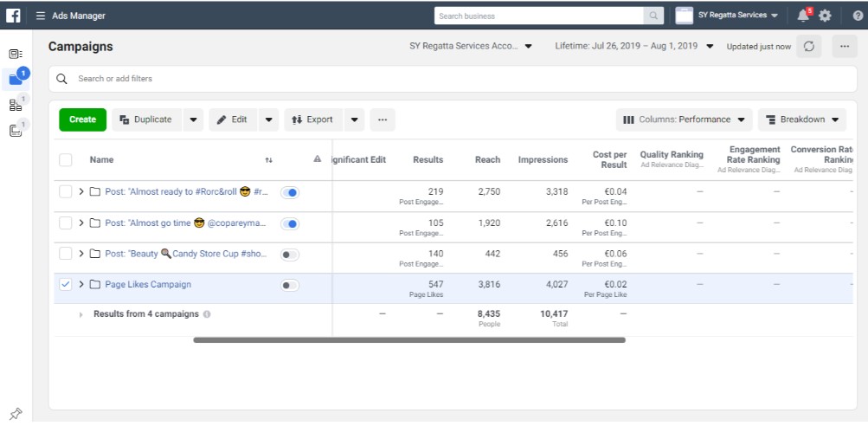
Task: Open the notifications bell
Action: [x=805, y=16]
